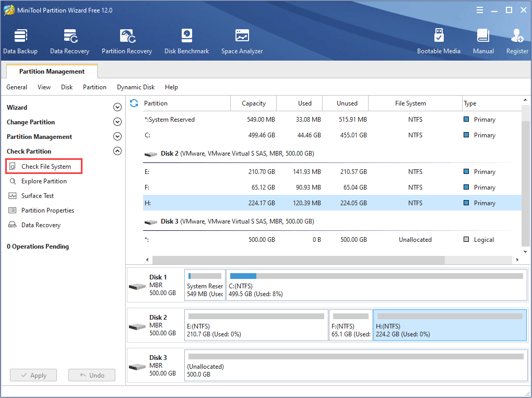Sort by Unused column header
This screenshot has height=398, width=532.
(x=345, y=103)
